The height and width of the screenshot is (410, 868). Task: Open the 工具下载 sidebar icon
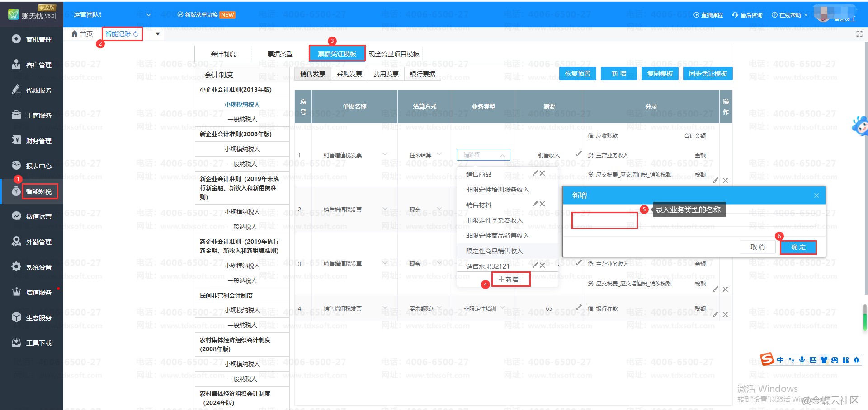(16, 343)
